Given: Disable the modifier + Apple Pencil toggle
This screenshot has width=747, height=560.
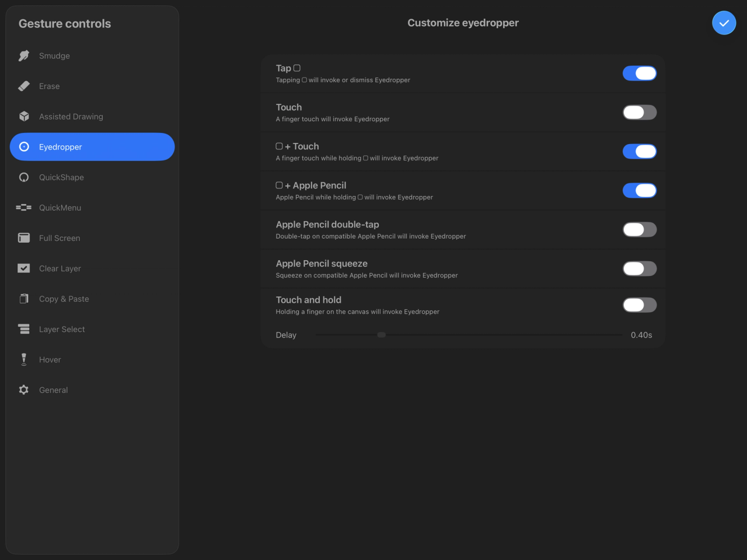Looking at the screenshot, I should point(640,191).
